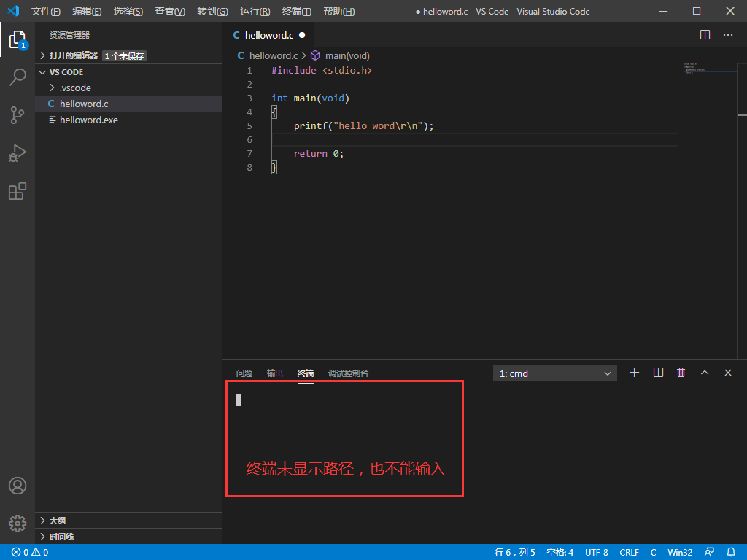Create a new terminal with the plus icon

click(634, 373)
